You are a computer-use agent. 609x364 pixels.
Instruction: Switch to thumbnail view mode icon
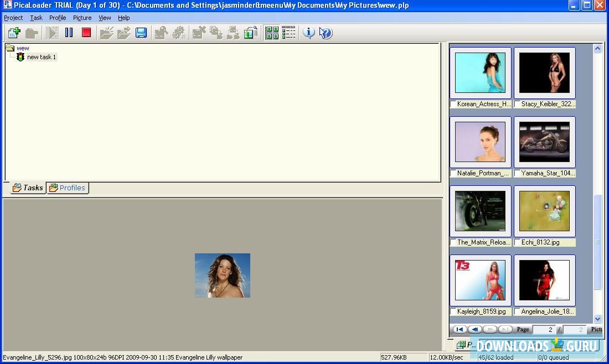(x=272, y=33)
